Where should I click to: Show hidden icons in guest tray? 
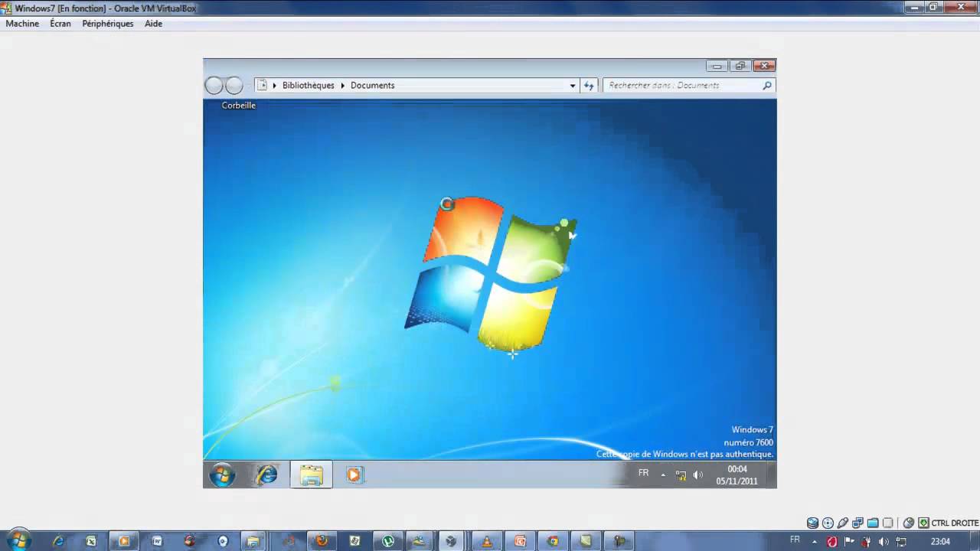[663, 474]
